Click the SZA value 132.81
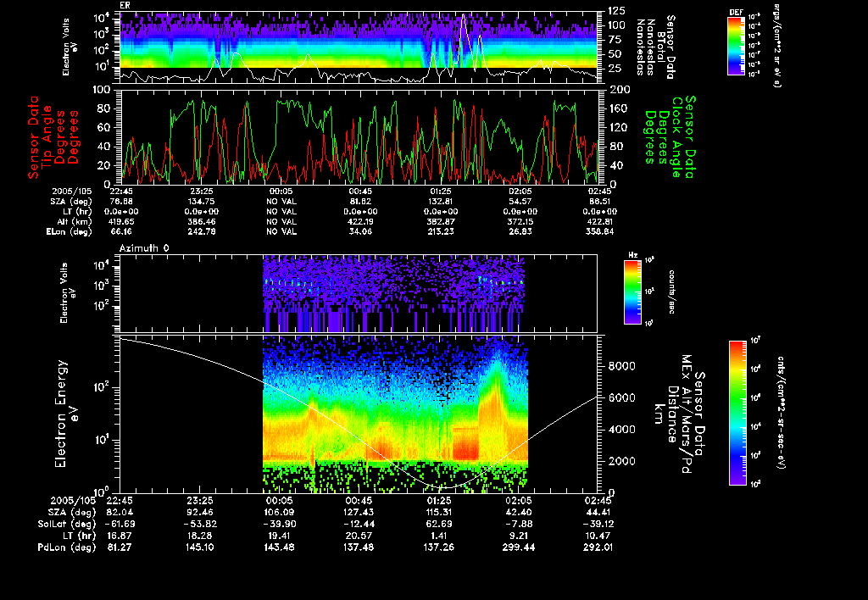The height and width of the screenshot is (600, 868). point(441,202)
